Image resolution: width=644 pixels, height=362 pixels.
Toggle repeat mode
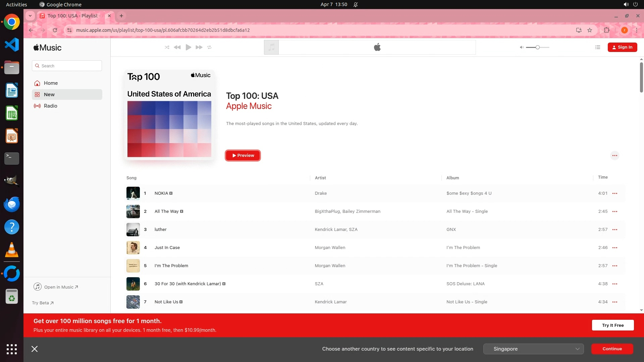(209, 47)
